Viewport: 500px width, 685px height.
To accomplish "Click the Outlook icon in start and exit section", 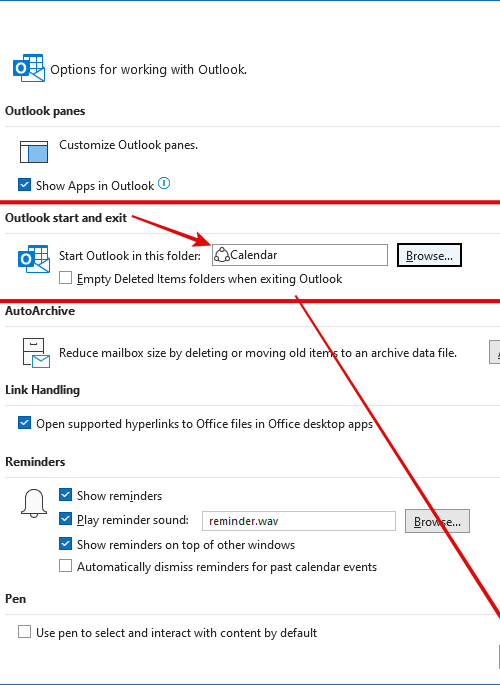I will (x=34, y=259).
